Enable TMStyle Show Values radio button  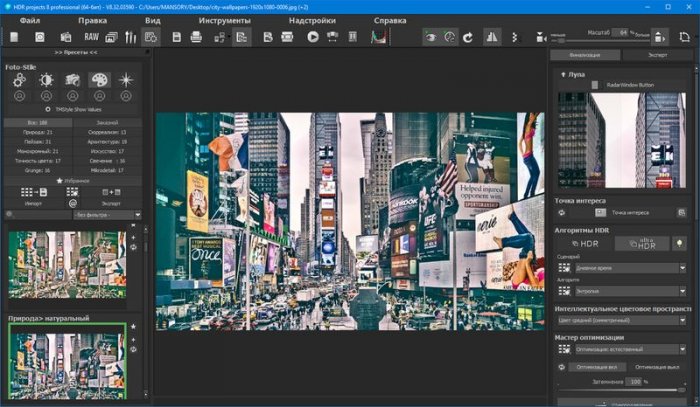(x=47, y=109)
